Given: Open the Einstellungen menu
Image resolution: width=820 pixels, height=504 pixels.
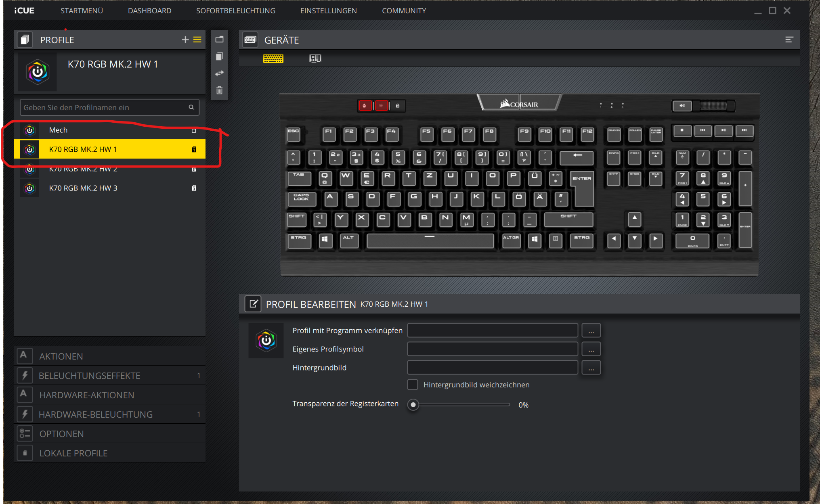Looking at the screenshot, I should click(328, 11).
